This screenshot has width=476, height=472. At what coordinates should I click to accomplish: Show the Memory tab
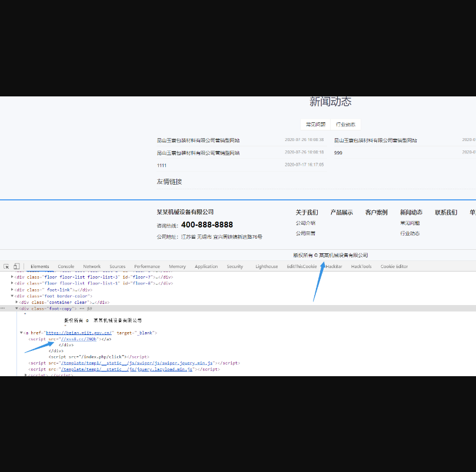pyautogui.click(x=177, y=266)
